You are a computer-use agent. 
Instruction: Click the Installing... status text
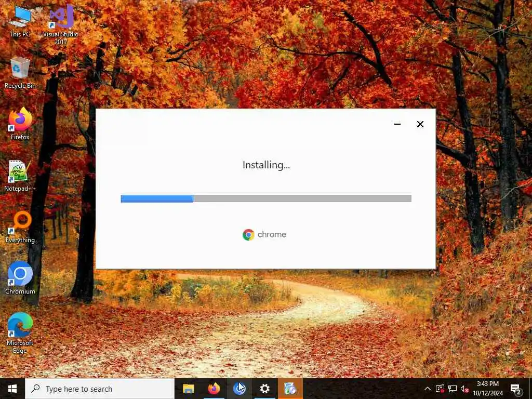(266, 165)
